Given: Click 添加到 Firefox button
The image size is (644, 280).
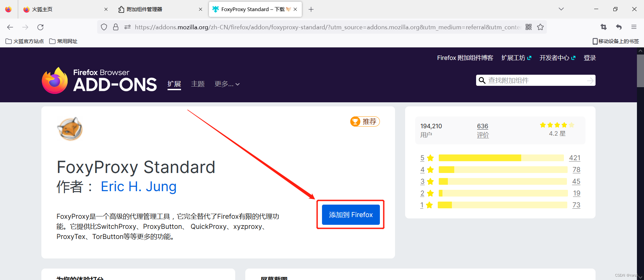Looking at the screenshot, I should point(351,215).
